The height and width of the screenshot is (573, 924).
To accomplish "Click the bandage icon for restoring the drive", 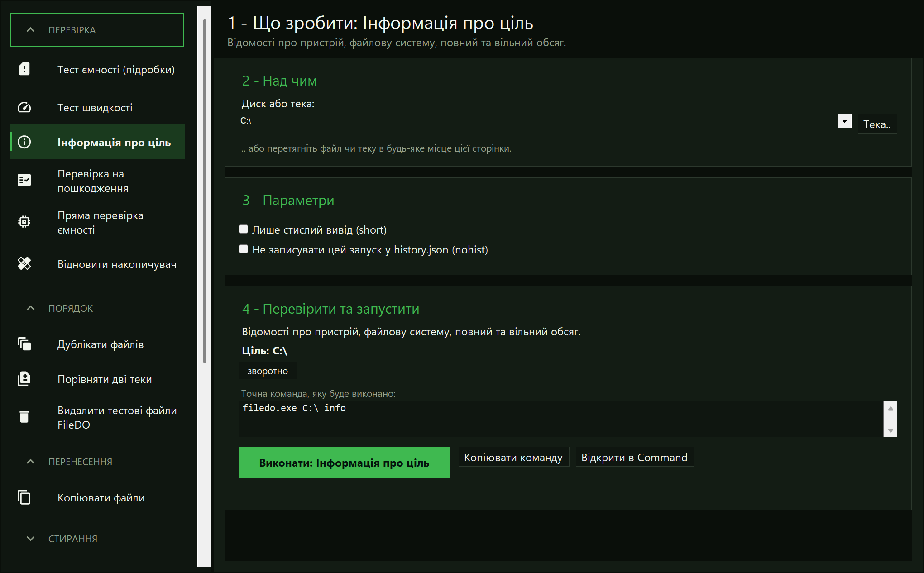I will pos(24,263).
